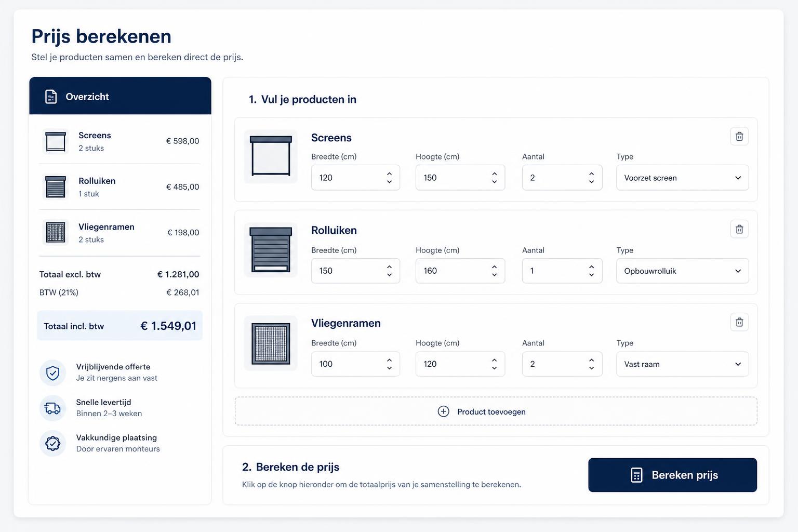Open the Rolluiken Type dropdown
Viewport: 798px width, 532px height.
(x=682, y=271)
